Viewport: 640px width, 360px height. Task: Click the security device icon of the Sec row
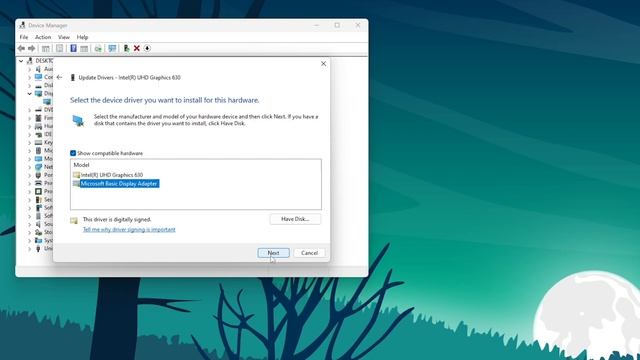[38, 200]
